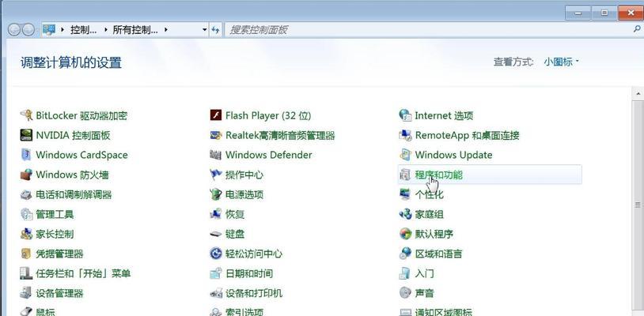Click the 电源选项 icon
The image size is (644, 316).
pyautogui.click(x=216, y=194)
